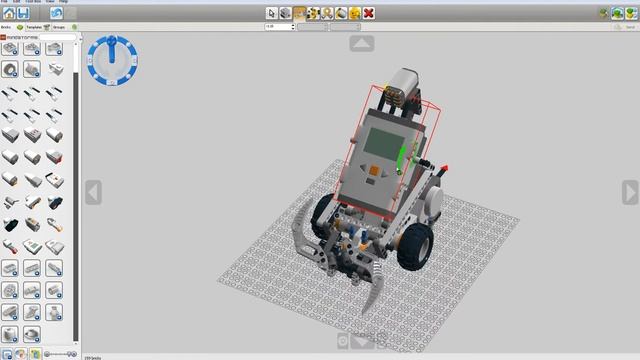Viewport: 640px width, 360px height.
Task: Switch to View mode icon
Action: (617, 13)
